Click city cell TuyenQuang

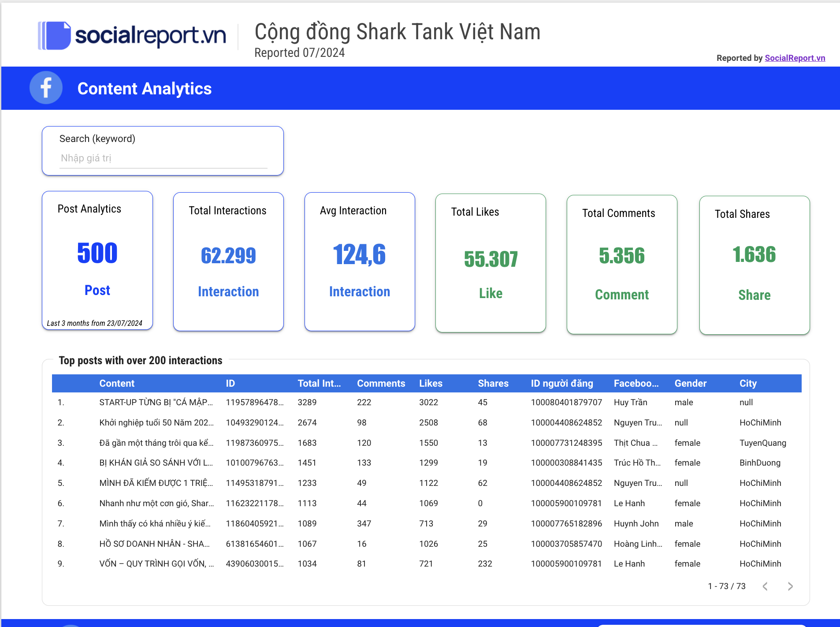[762, 443]
